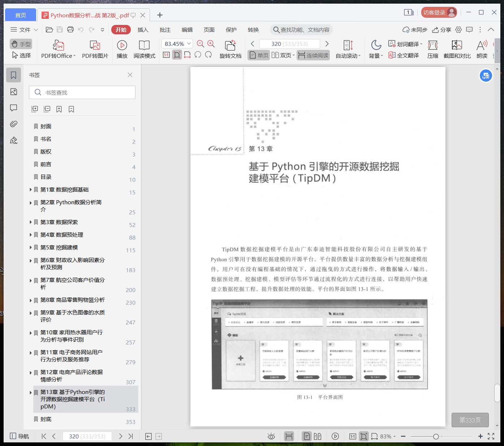This screenshot has height=446, width=504.
Task: Click the bookmark search field (书签查找)
Action: pyautogui.click(x=82, y=93)
